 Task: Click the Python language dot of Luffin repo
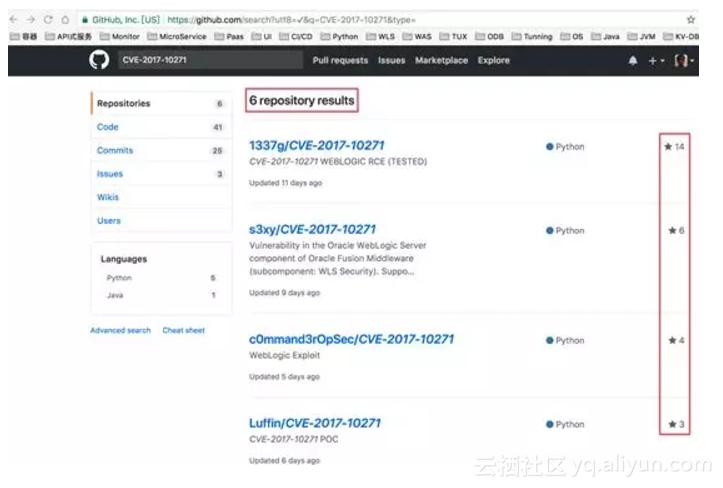point(550,424)
